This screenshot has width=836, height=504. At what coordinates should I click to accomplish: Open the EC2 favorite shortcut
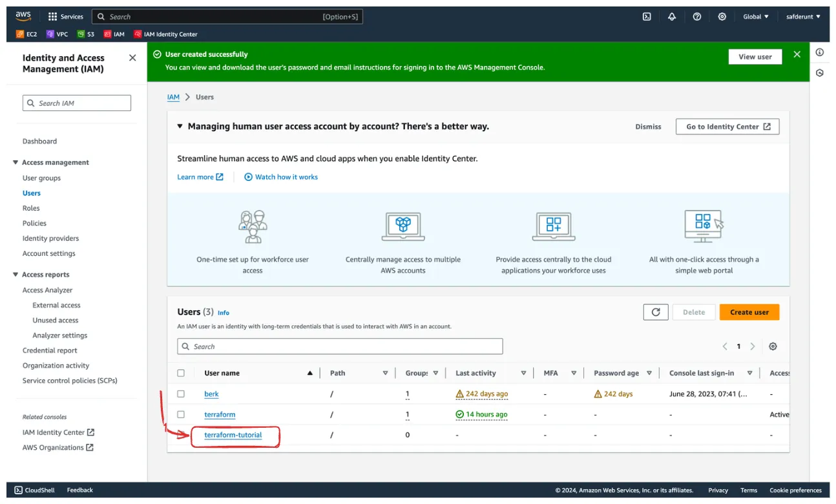pyautogui.click(x=26, y=34)
